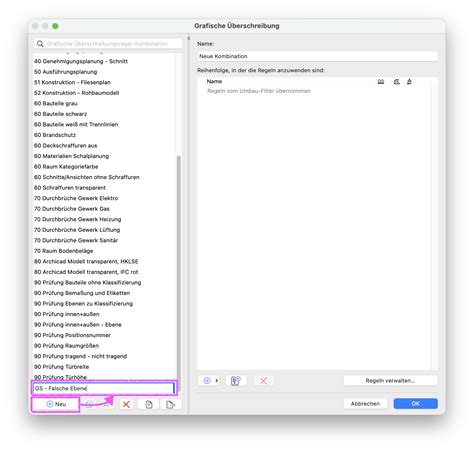
Task: Cancel with Abbrechen
Action: 365,404
